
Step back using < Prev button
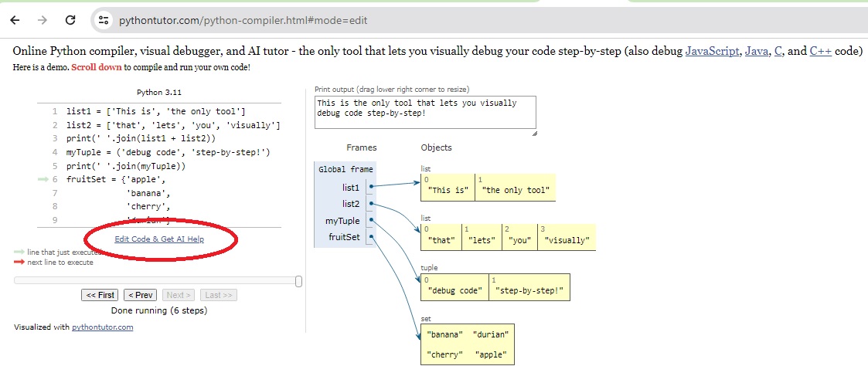tap(140, 295)
